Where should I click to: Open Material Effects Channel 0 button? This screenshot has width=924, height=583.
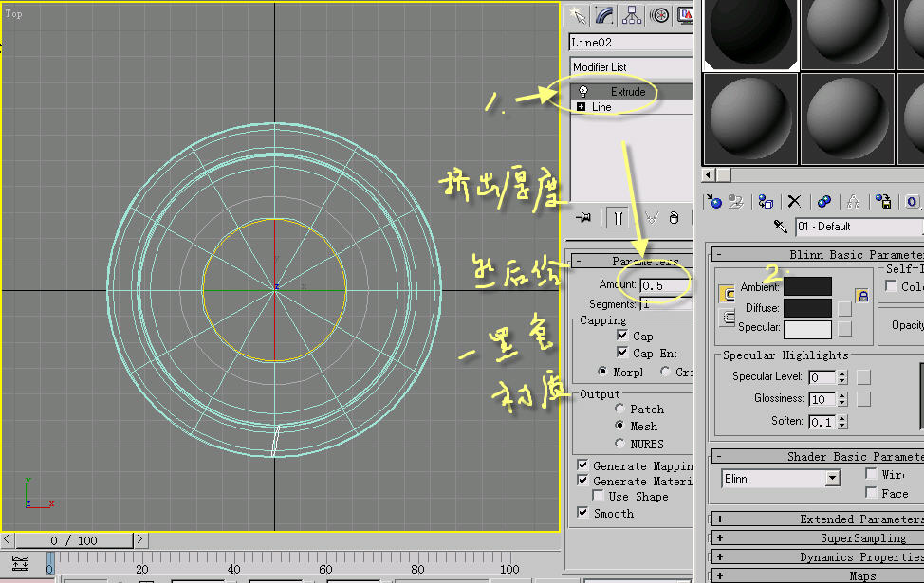click(x=912, y=202)
